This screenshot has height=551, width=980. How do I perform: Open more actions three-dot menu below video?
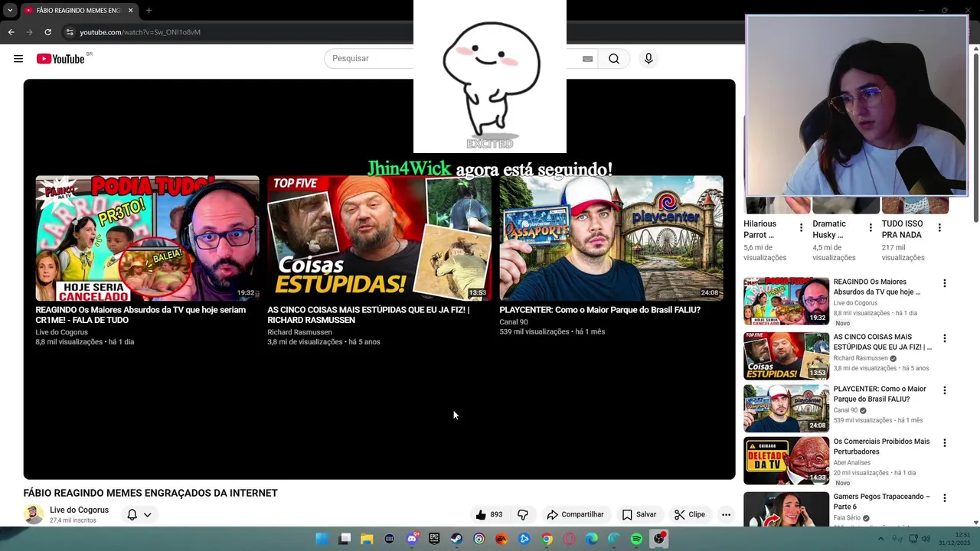coord(726,515)
